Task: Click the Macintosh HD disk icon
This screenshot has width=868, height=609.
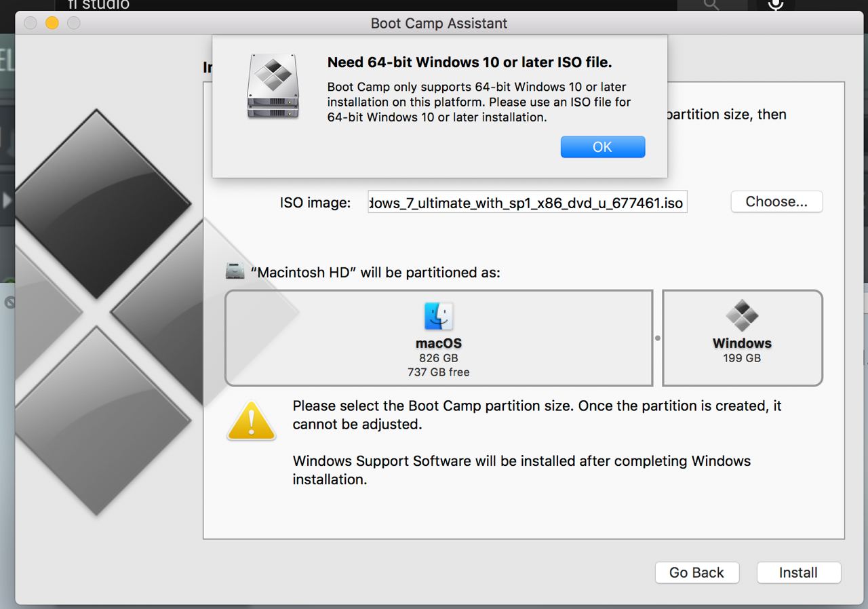Action: pos(235,271)
